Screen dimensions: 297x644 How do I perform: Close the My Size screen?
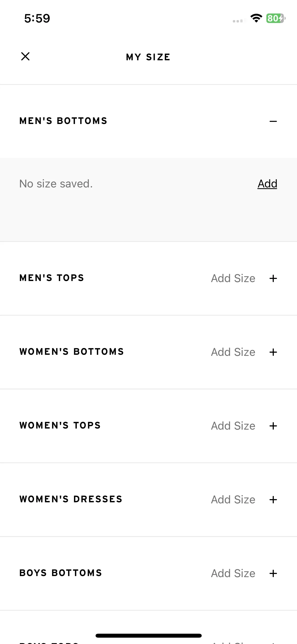[x=25, y=56]
